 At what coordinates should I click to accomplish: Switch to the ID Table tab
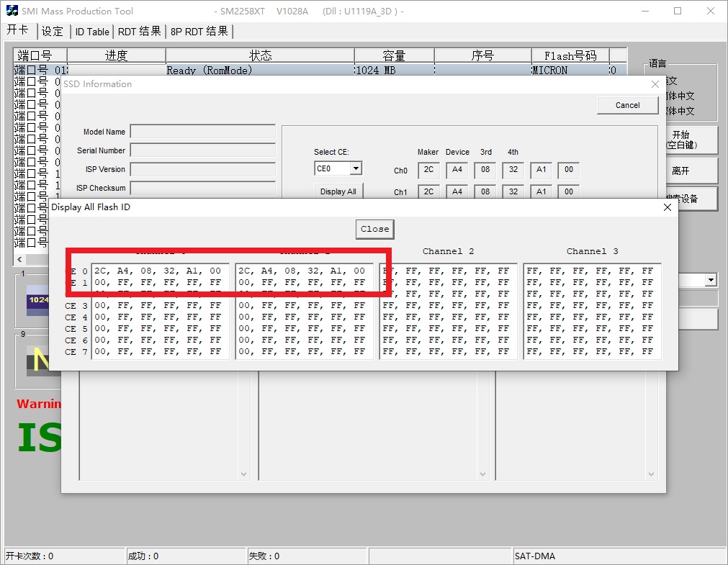pyautogui.click(x=92, y=32)
